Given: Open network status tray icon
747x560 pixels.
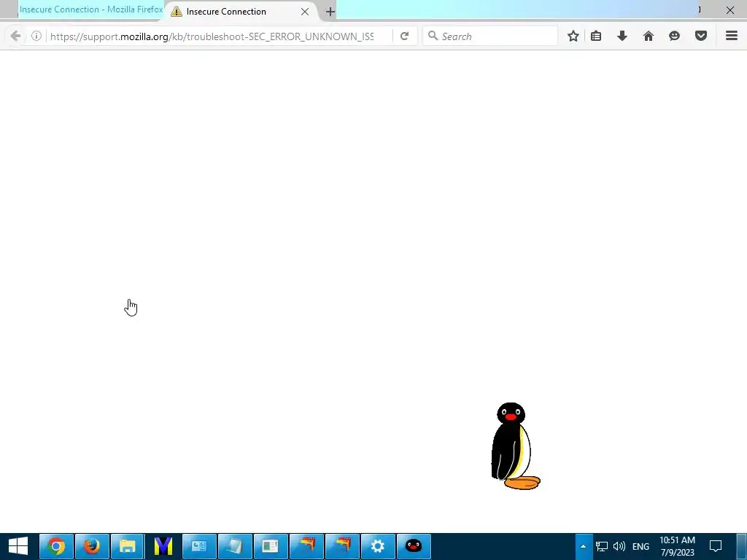Looking at the screenshot, I should tap(602, 546).
